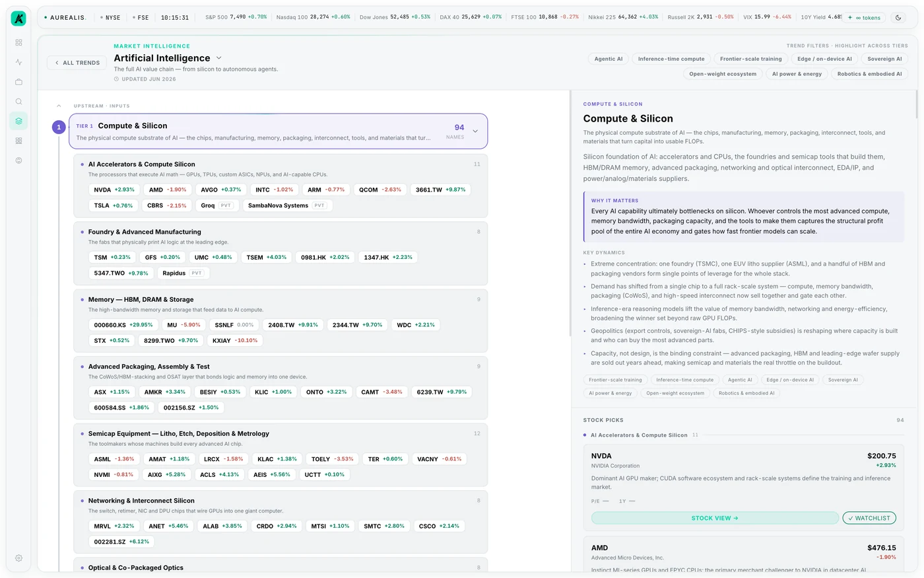Open the Aurealis logo home icon
Viewport: 924px width, 578px height.
18,18
